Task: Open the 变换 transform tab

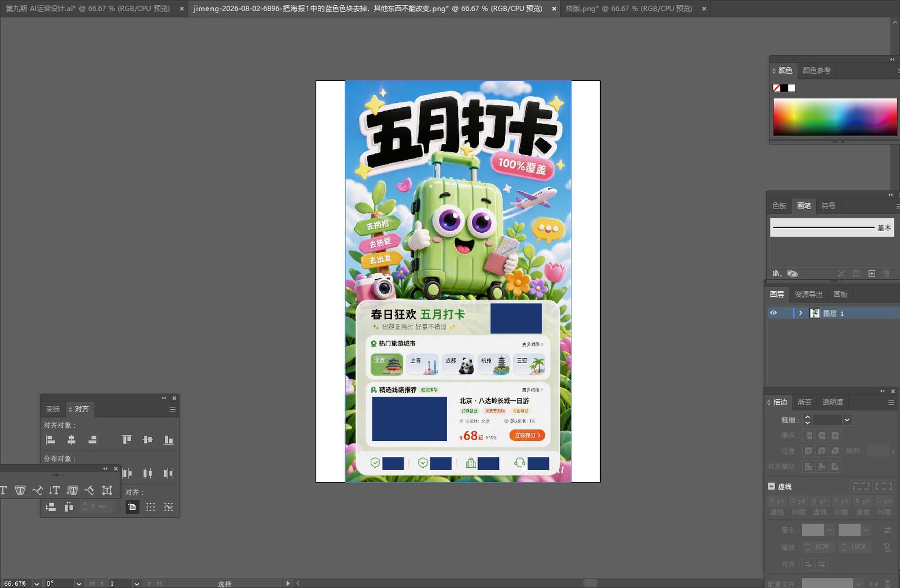Action: tap(53, 409)
